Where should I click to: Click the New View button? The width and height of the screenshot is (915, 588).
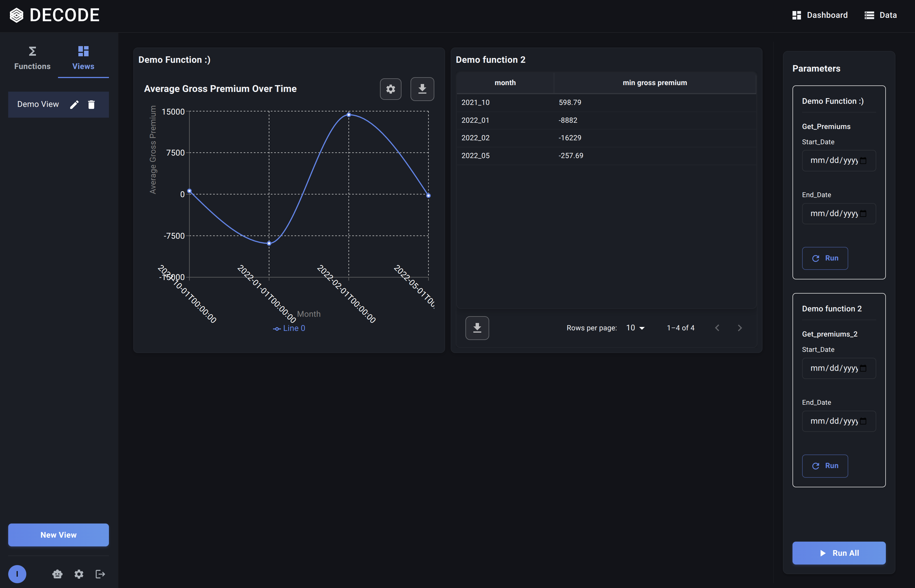coord(59,535)
